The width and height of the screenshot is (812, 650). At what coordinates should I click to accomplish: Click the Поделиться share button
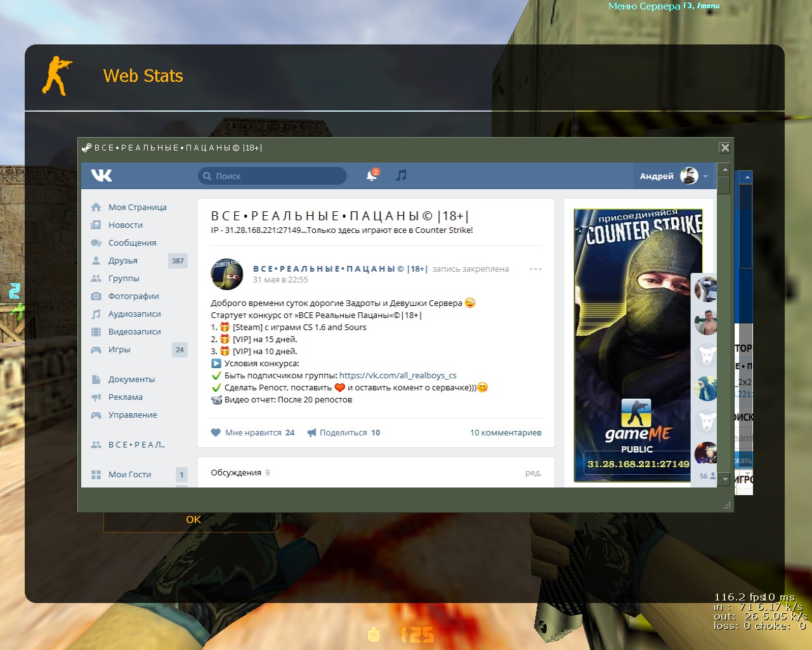[x=344, y=432]
